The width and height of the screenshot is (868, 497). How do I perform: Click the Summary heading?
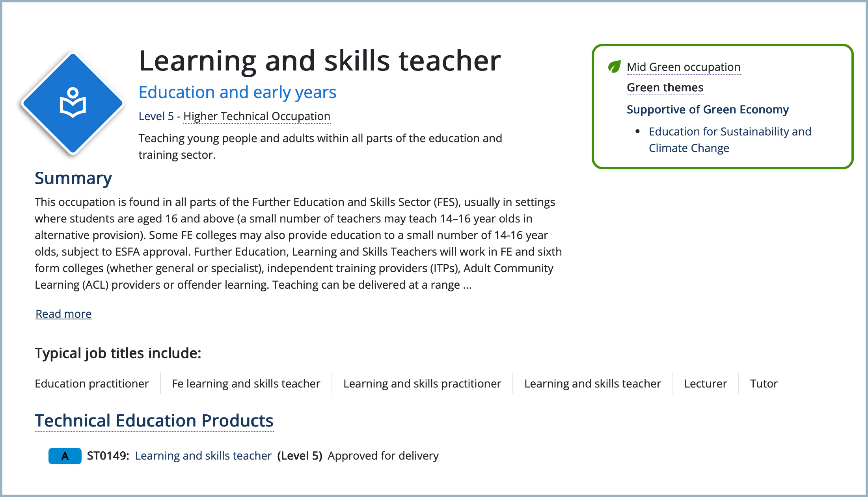pos(73,178)
